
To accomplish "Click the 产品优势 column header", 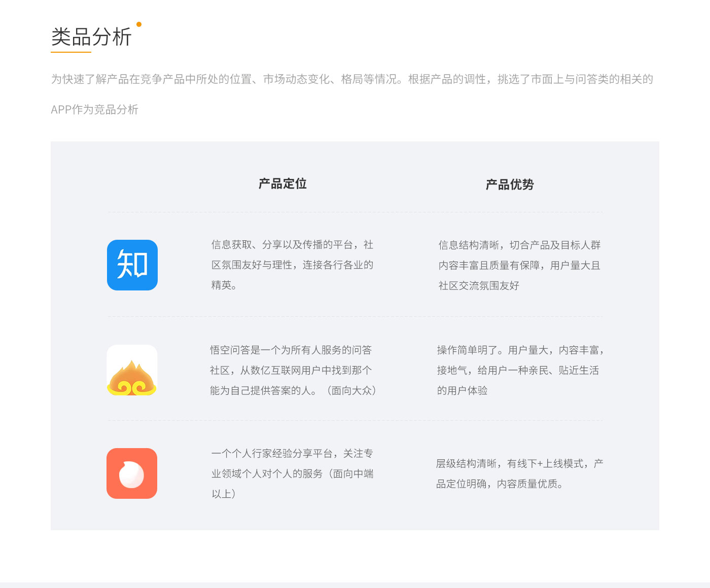I will [510, 185].
